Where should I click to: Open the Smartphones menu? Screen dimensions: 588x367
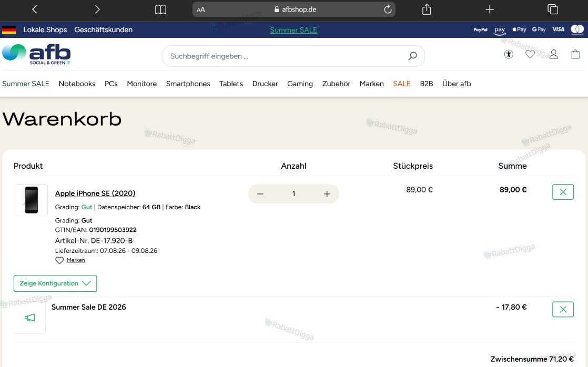(x=188, y=84)
